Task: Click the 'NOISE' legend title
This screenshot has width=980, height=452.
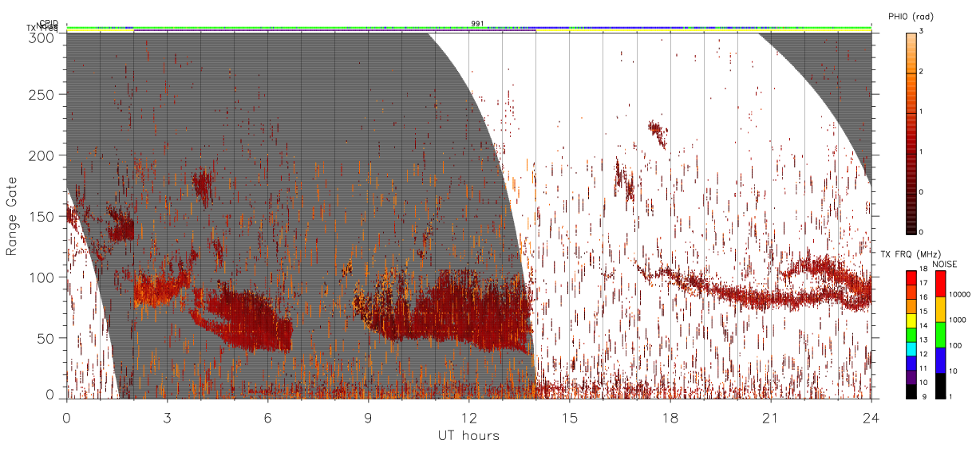Action: [945, 264]
